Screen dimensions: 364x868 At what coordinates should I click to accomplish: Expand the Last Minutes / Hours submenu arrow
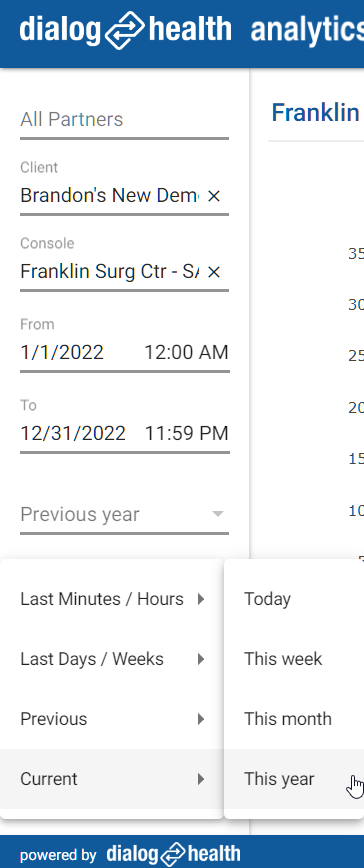[201, 599]
